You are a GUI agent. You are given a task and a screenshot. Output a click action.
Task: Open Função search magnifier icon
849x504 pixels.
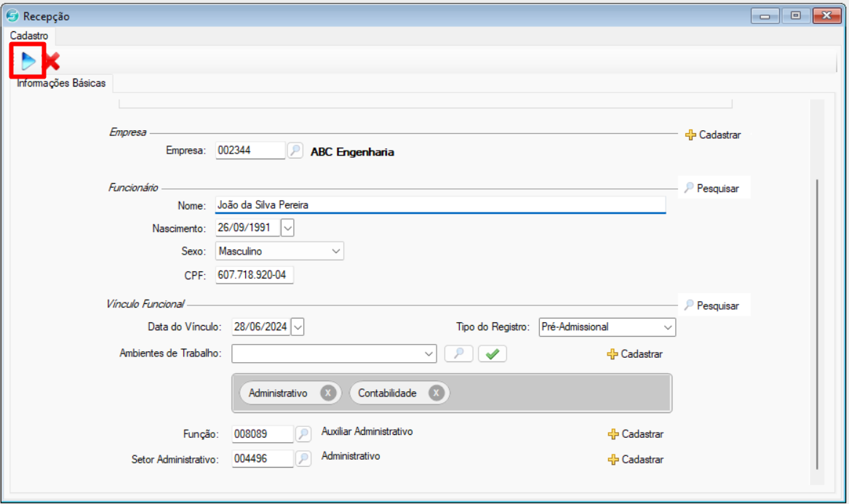303,434
